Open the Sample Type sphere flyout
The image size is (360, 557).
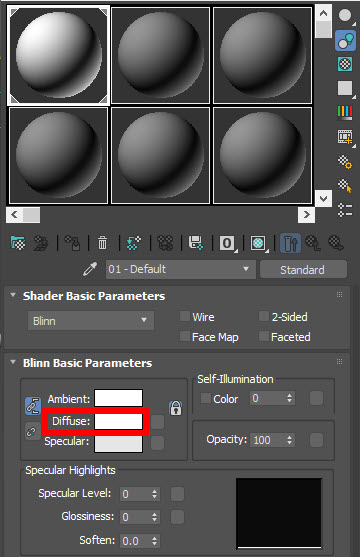pyautogui.click(x=345, y=16)
